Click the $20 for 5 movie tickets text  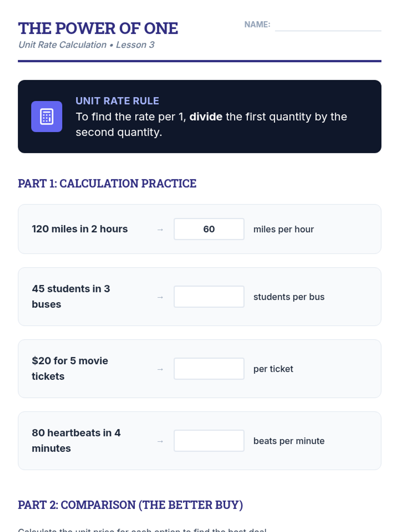point(70,368)
